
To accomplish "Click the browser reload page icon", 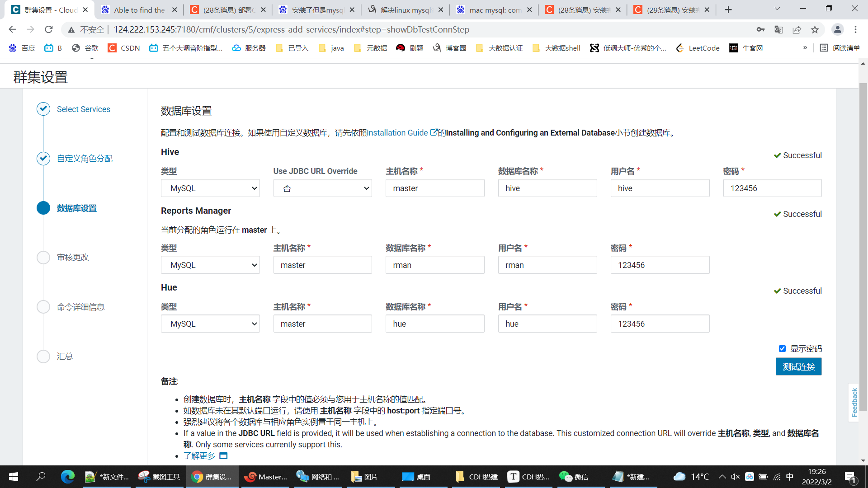I will 49,29.
